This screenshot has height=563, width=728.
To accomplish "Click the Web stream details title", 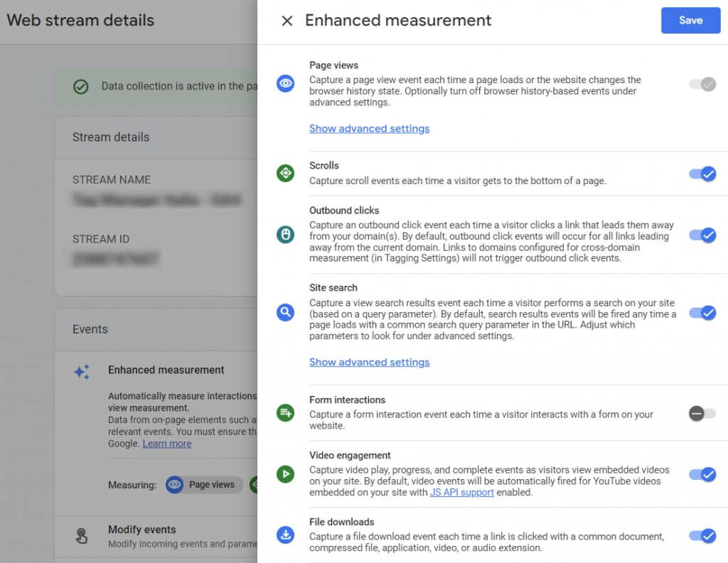I will [80, 21].
